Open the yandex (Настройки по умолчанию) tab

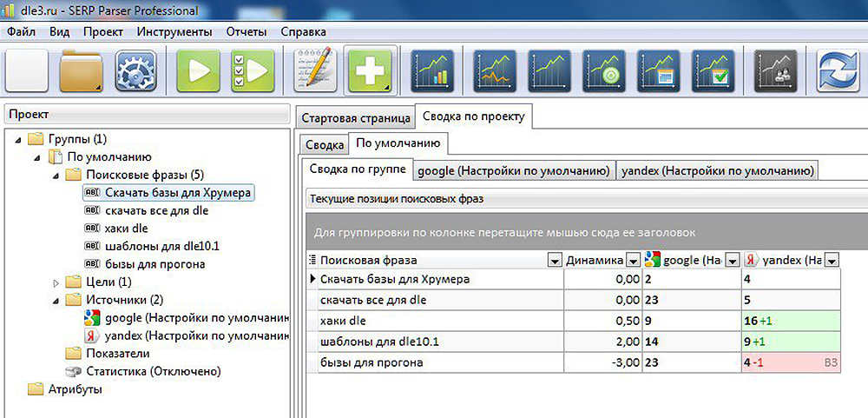(x=718, y=171)
